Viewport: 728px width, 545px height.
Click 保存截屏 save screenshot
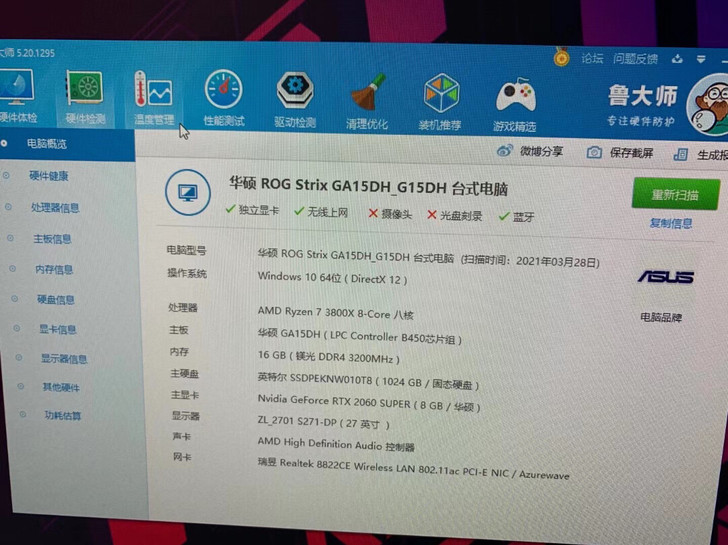tap(620, 153)
